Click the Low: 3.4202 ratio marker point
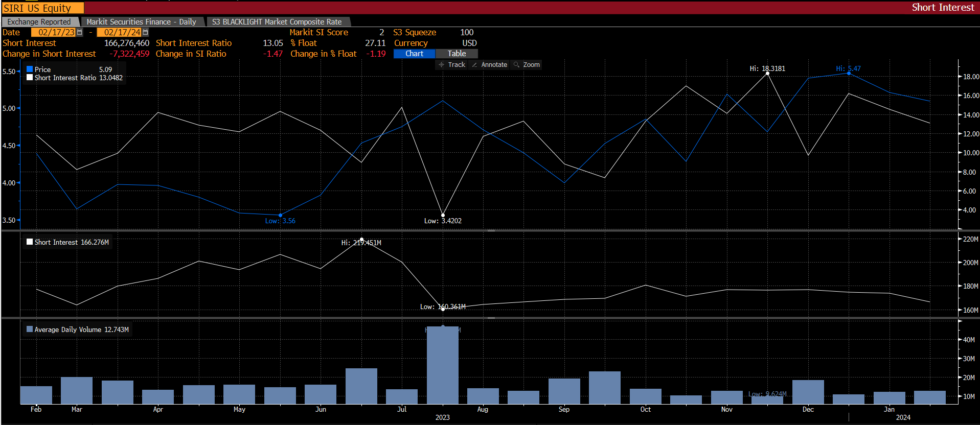Screen dimensions: 980x425 point(443,215)
